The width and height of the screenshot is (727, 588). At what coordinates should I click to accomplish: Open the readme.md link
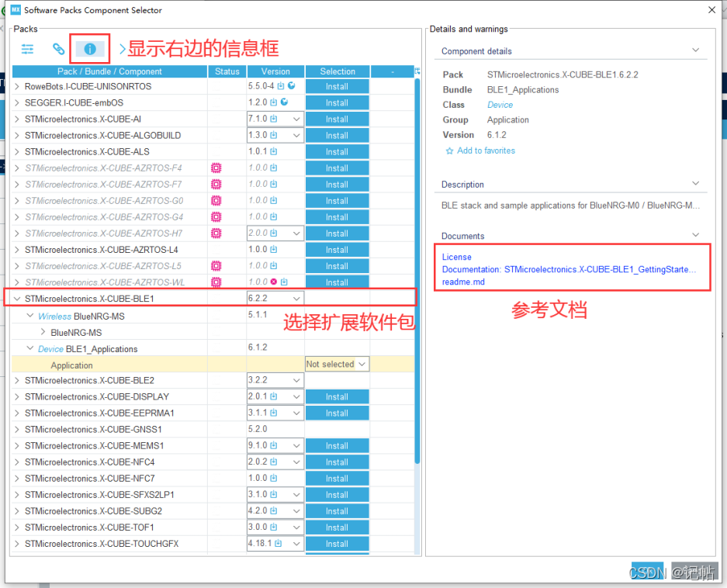(x=463, y=282)
